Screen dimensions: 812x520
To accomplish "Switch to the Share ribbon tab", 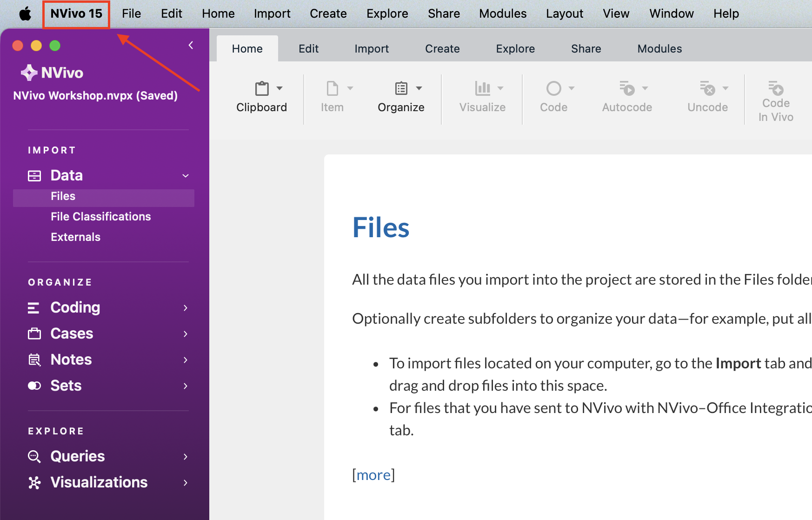I will click(x=586, y=49).
